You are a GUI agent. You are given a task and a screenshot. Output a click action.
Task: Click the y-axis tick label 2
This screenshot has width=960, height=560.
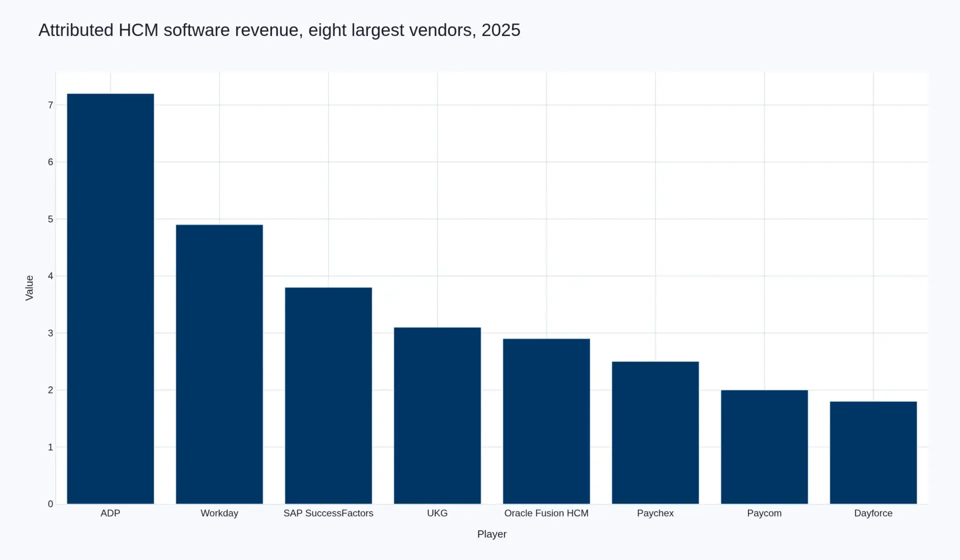click(x=50, y=390)
